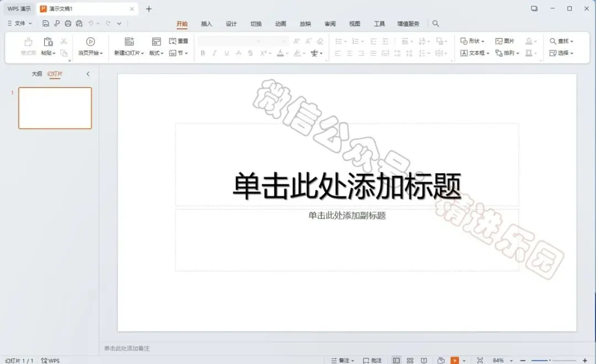This screenshot has width=596, height=364.
Task: Click the Decrease Indent icon
Action: point(373,41)
